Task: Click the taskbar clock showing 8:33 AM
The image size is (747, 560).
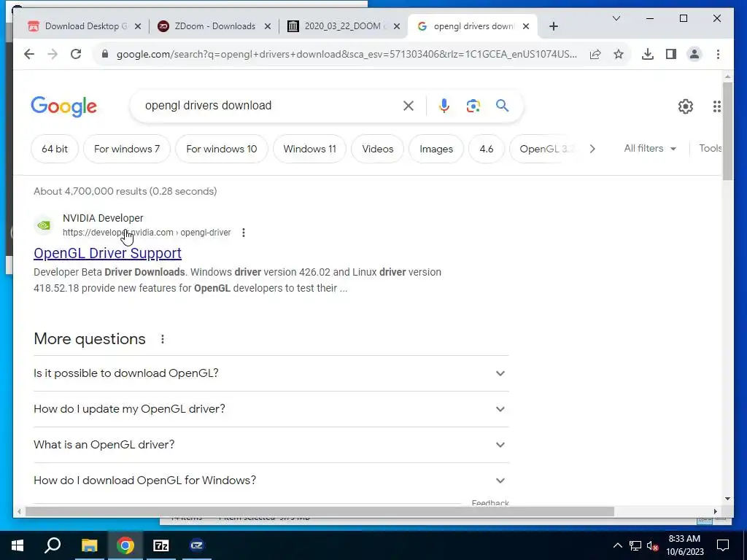Action: click(684, 545)
